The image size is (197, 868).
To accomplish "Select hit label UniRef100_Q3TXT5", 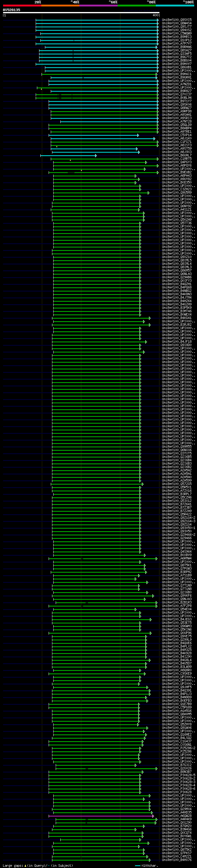I will point(177,454).
